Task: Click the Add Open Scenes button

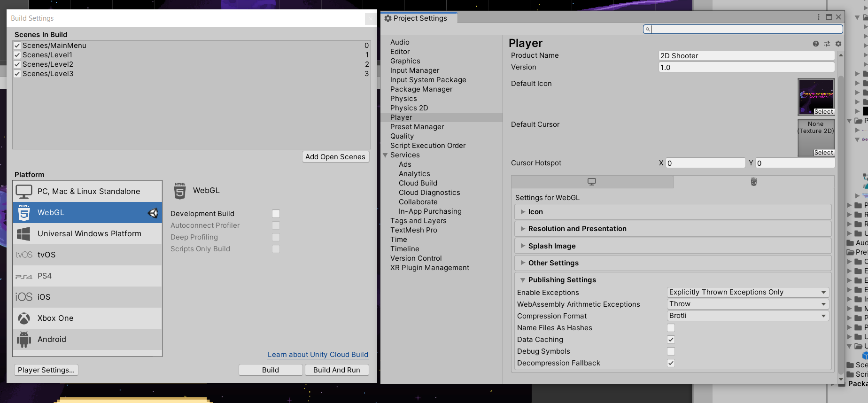Action: 335,157
